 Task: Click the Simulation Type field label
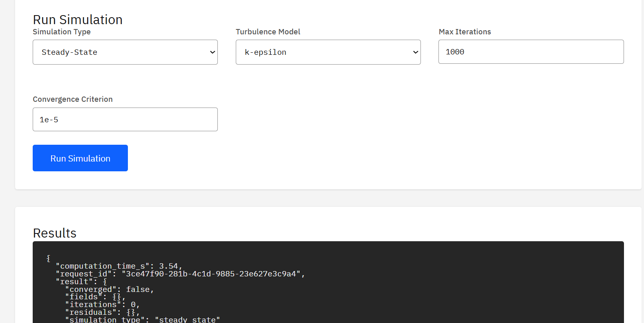coord(62,32)
